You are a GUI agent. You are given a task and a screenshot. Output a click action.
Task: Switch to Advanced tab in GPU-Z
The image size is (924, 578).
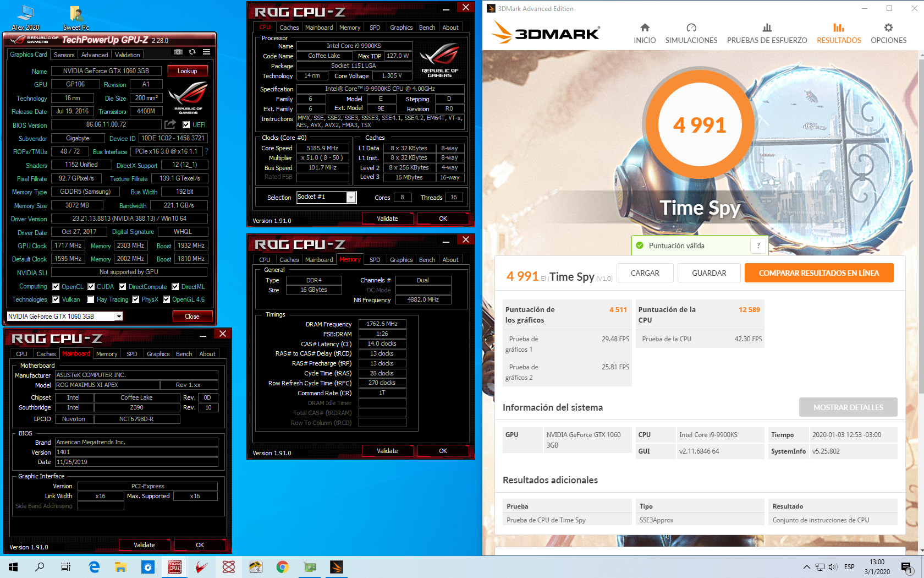[95, 55]
